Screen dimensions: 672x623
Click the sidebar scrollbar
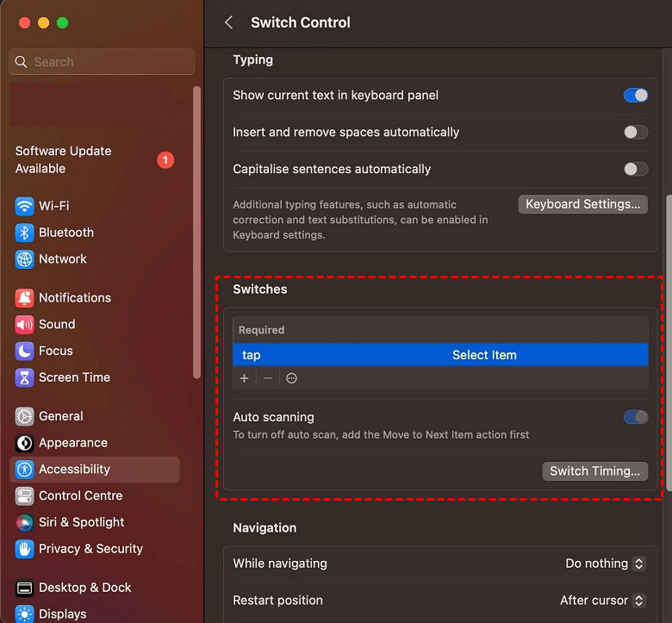tap(196, 233)
